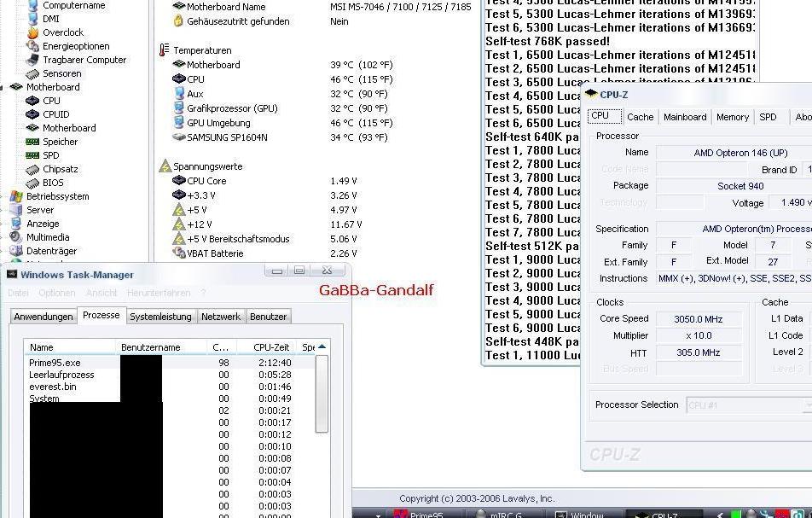The image size is (812, 518).
Task: Click the Multimedia icon in the tree
Action: [x=16, y=236]
